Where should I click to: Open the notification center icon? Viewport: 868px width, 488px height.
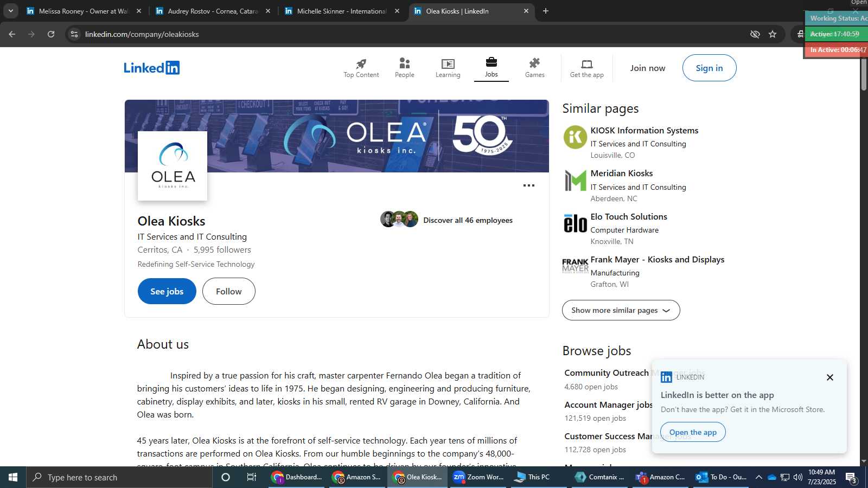click(x=851, y=478)
